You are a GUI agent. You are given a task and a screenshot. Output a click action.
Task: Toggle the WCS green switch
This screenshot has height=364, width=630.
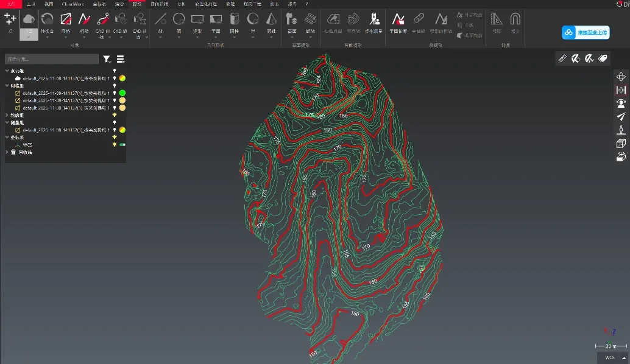tap(122, 145)
